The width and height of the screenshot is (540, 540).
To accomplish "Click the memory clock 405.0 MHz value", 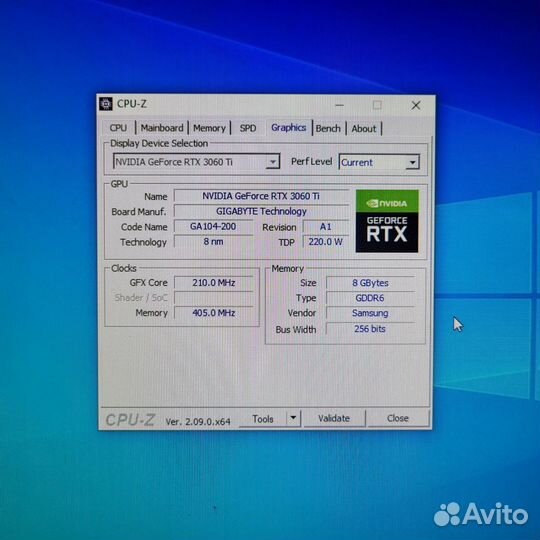I will (214, 313).
